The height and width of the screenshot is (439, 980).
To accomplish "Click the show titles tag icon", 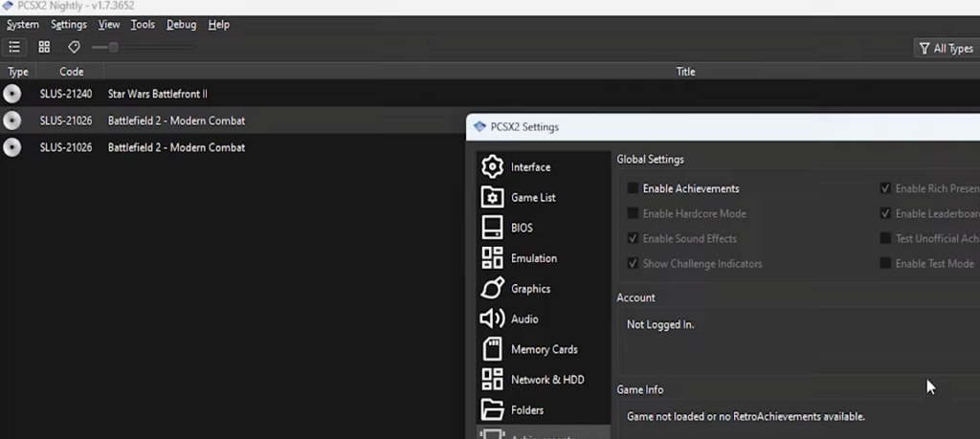I will click(74, 47).
